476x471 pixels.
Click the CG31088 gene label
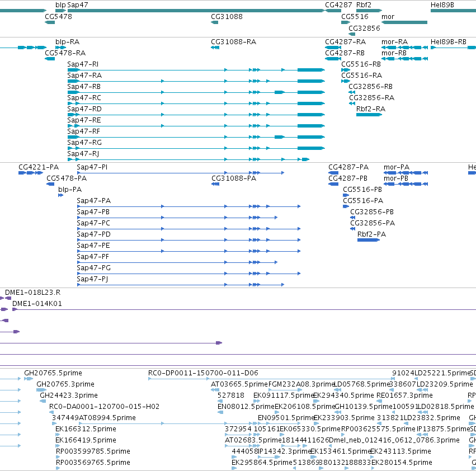point(227,17)
